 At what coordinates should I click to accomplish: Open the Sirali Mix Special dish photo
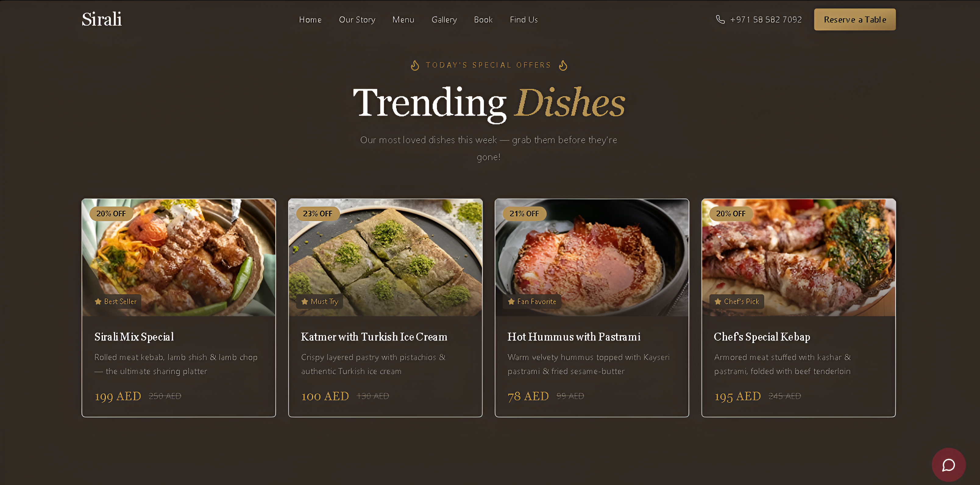tap(179, 257)
